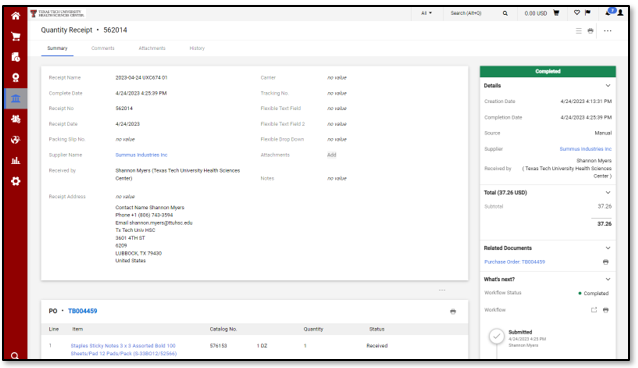This screenshot has height=368, width=638.
Task: Open Summus Industries Inc link in Details
Action: 586,149
